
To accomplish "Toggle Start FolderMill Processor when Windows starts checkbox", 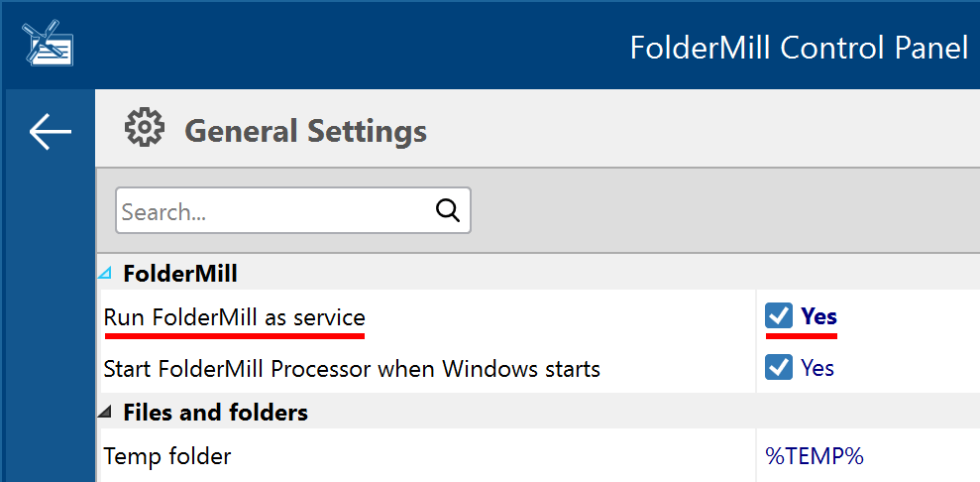I will click(779, 367).
